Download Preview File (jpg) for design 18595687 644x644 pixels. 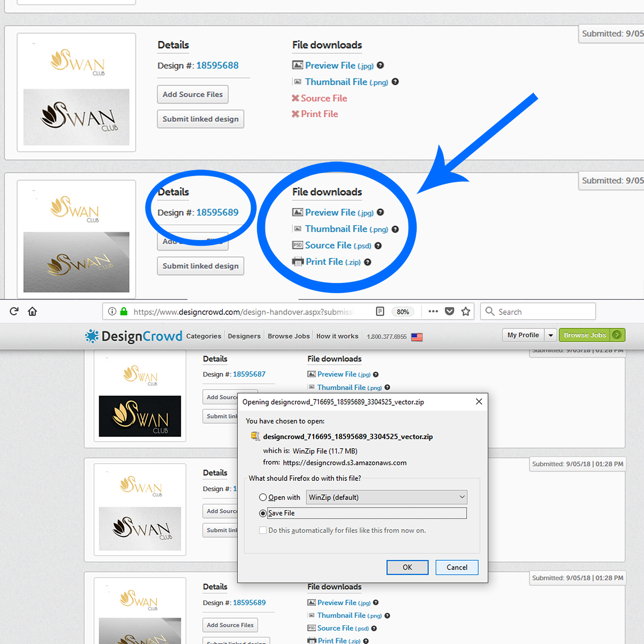point(344,374)
